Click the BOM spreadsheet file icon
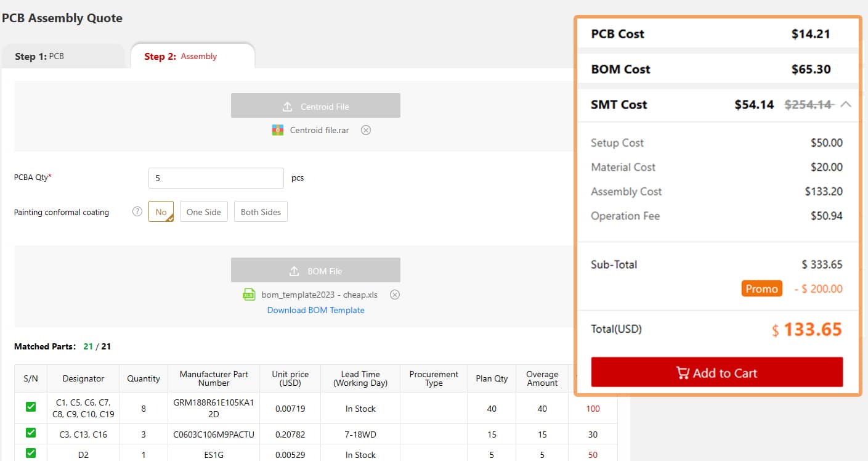 (249, 295)
